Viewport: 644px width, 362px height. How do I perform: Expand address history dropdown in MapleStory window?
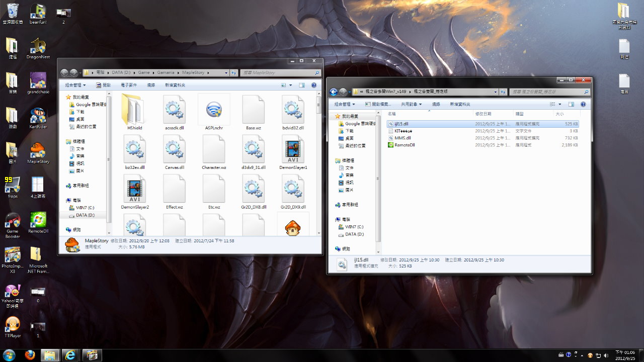click(x=226, y=73)
